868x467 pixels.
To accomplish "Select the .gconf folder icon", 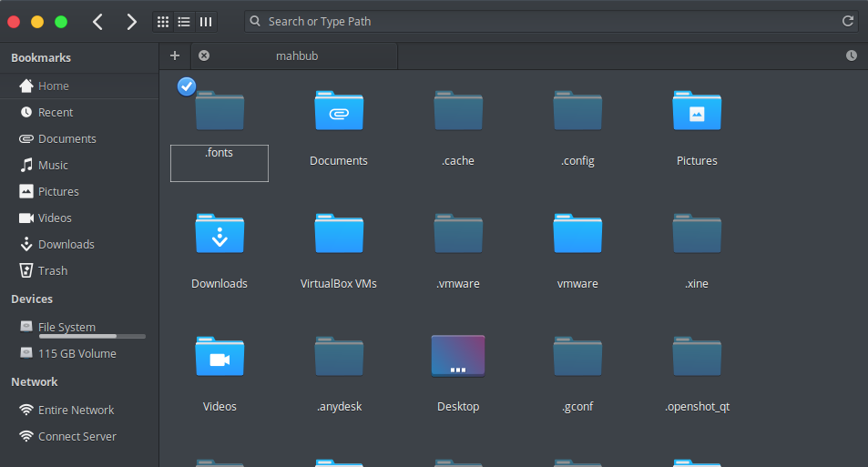I will pyautogui.click(x=577, y=357).
